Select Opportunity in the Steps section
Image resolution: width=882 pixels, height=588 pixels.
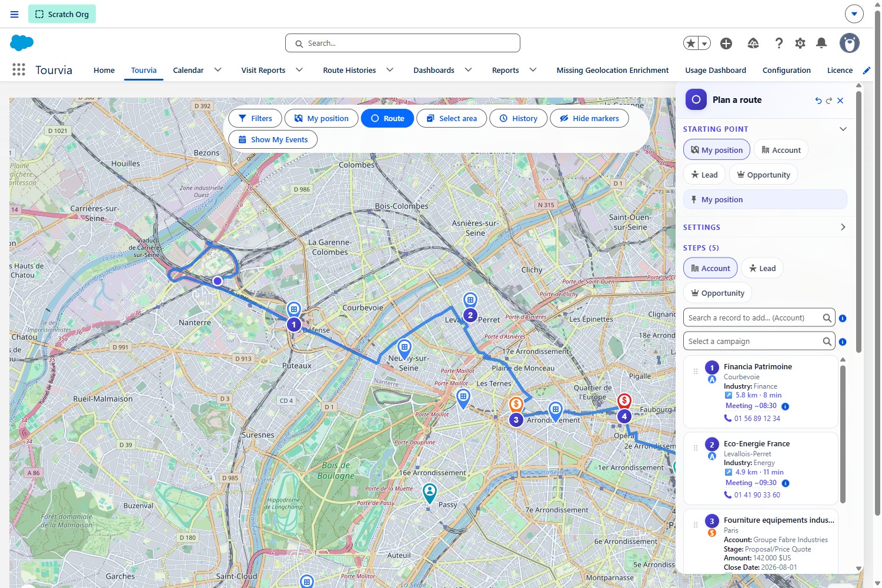717,293
